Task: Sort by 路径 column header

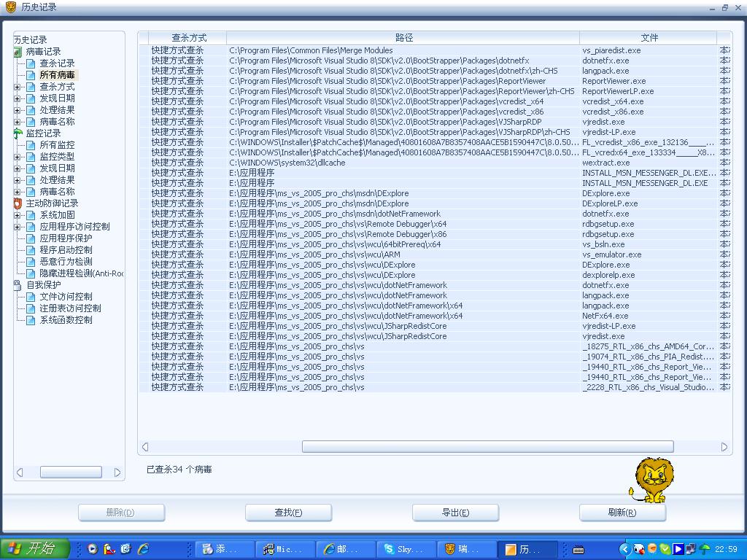Action: click(x=403, y=38)
